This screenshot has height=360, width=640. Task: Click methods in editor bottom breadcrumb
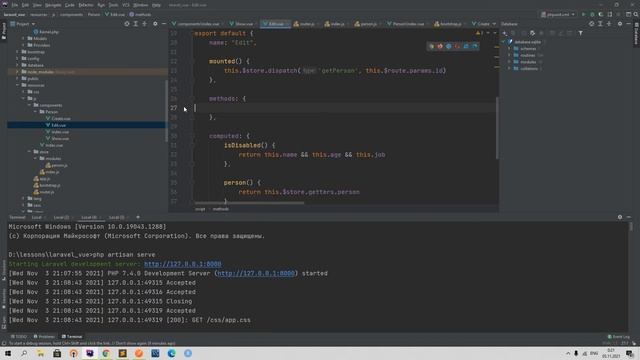(220, 209)
